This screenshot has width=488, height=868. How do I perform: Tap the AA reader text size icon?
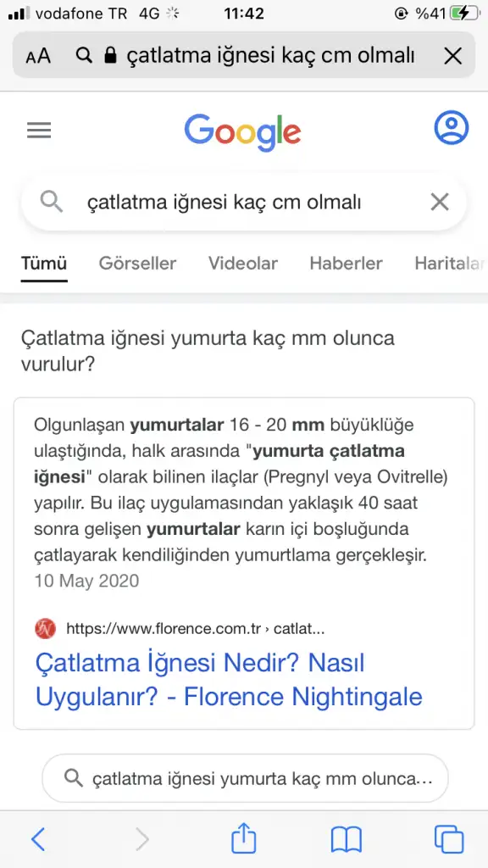37,55
